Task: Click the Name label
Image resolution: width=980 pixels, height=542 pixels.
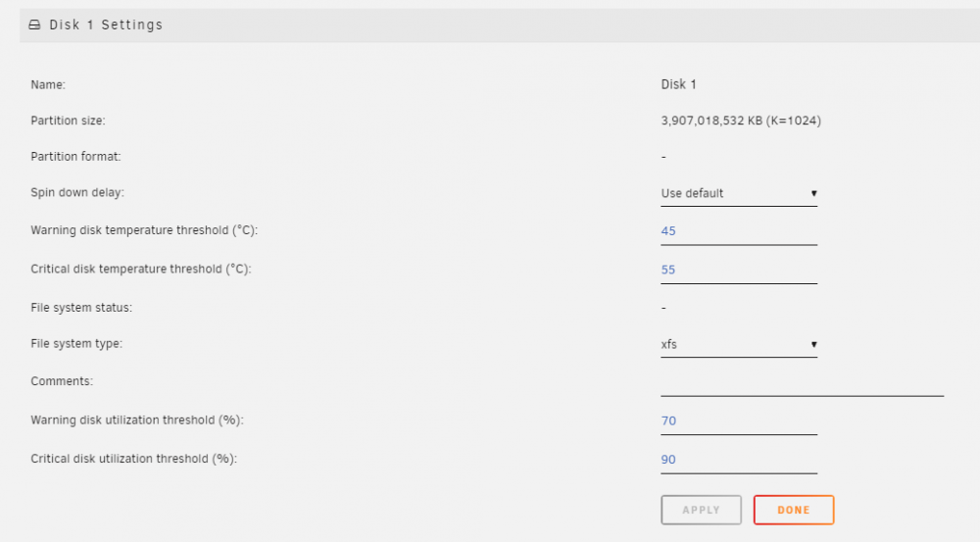Action: 48,84
